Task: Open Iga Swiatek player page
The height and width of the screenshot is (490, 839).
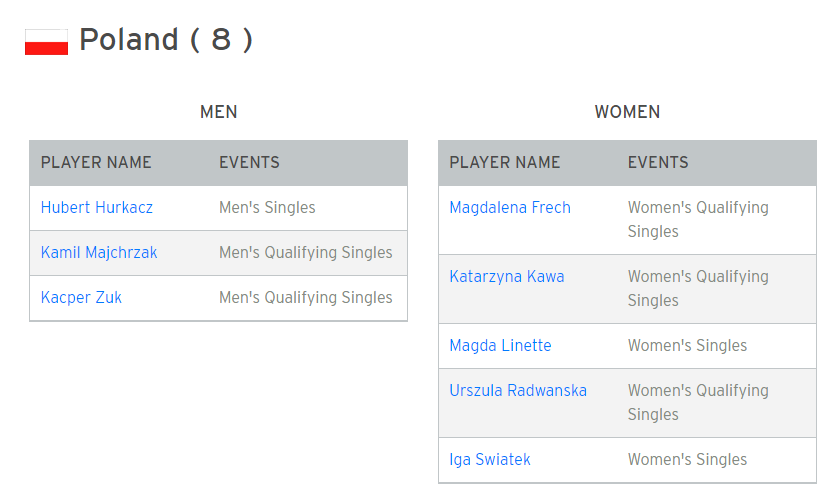Action: (490, 460)
